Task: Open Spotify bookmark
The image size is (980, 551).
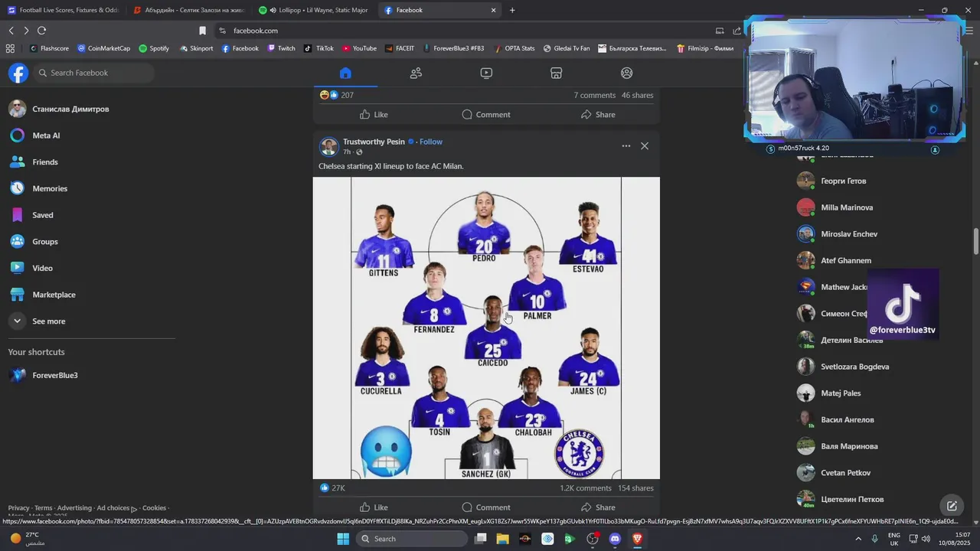Action: click(x=154, y=48)
